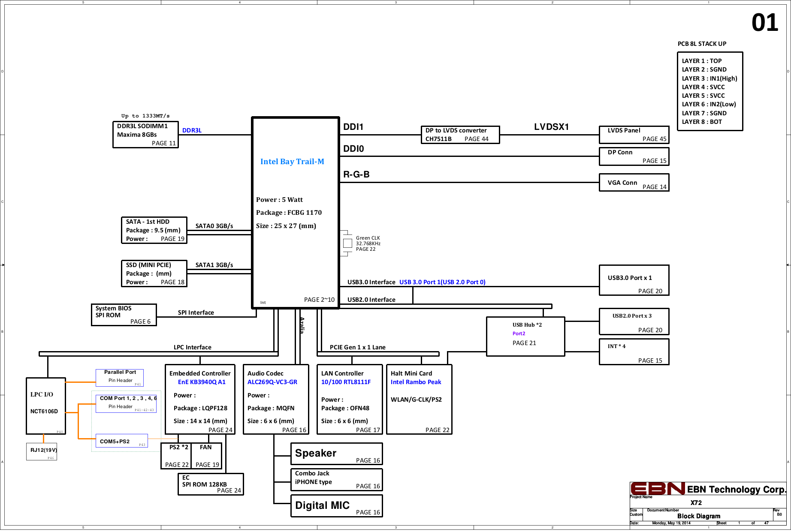
Task: Click the PCB 8L STACK UP heading
Action: pyautogui.click(x=702, y=44)
